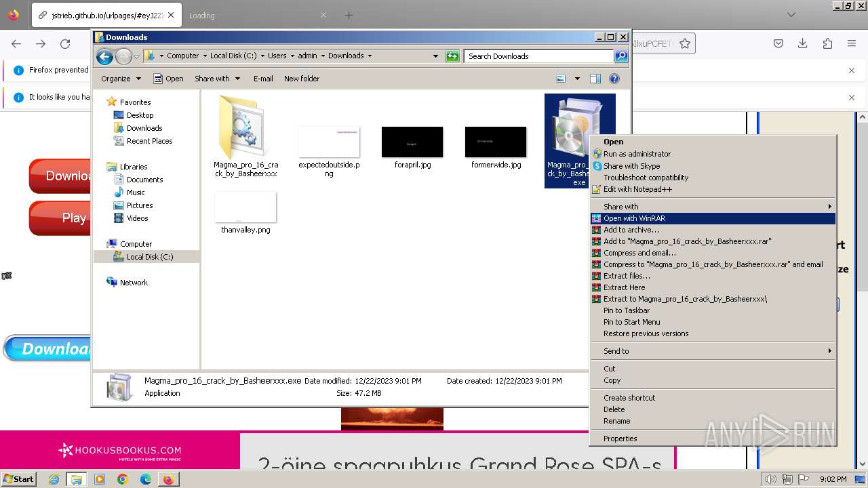Click Firefox reload page icon
The image size is (868, 488).
coord(65,43)
